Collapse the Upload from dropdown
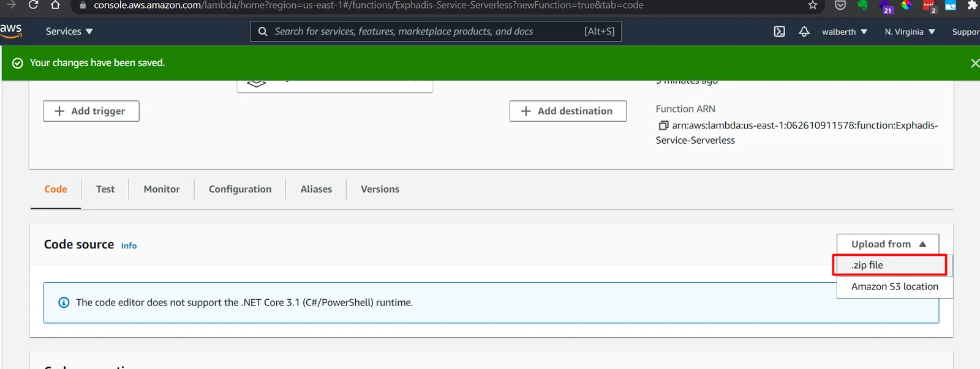The height and width of the screenshot is (369, 980). (x=888, y=244)
